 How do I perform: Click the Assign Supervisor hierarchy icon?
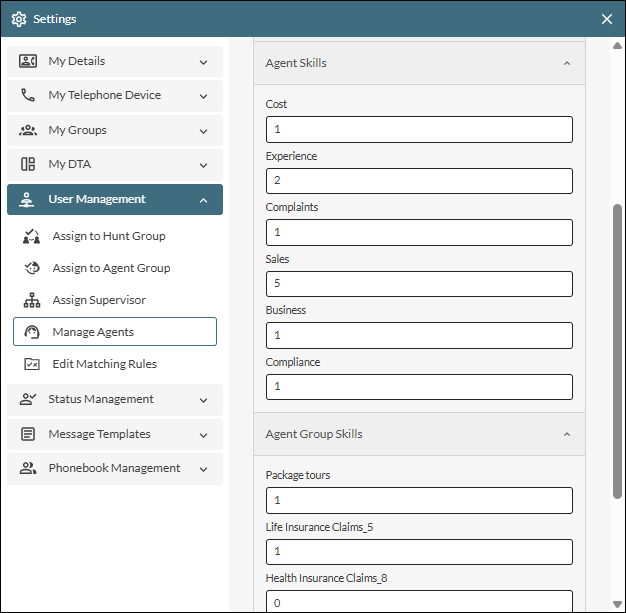click(32, 300)
